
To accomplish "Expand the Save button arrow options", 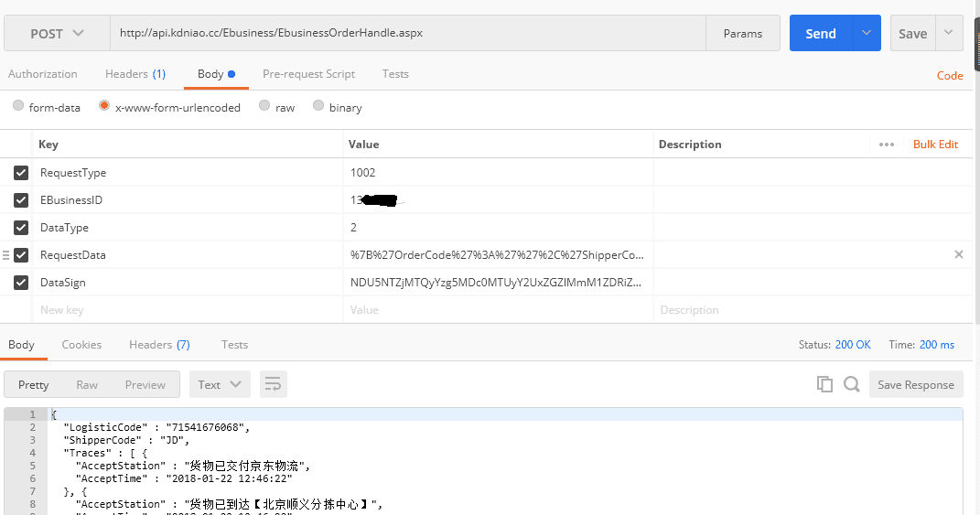I will [949, 33].
